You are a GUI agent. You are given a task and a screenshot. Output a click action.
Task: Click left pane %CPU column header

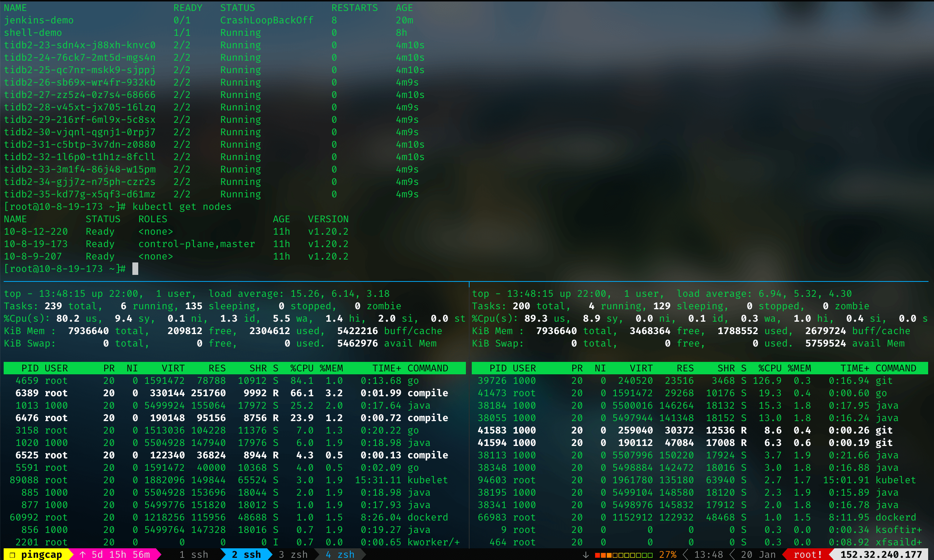(x=302, y=368)
